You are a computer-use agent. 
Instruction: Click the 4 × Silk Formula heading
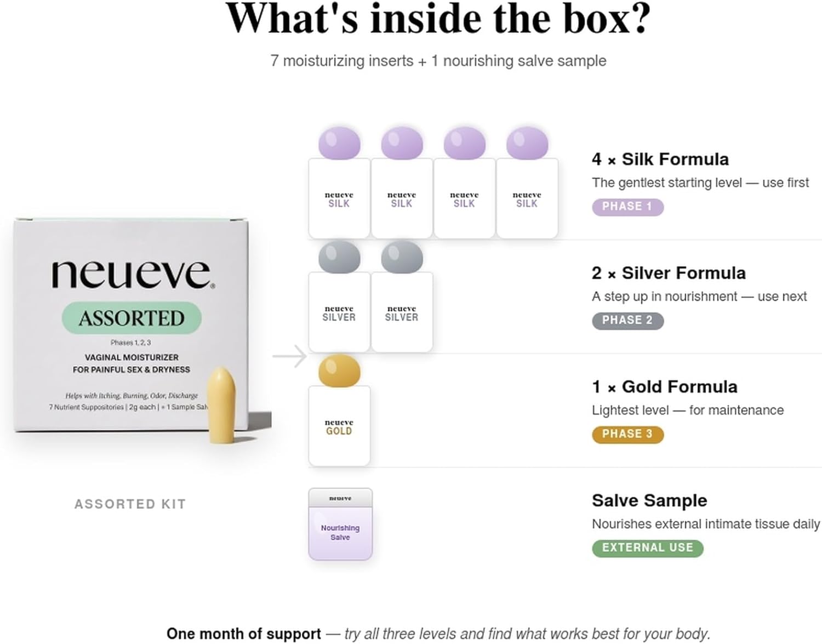(x=660, y=159)
